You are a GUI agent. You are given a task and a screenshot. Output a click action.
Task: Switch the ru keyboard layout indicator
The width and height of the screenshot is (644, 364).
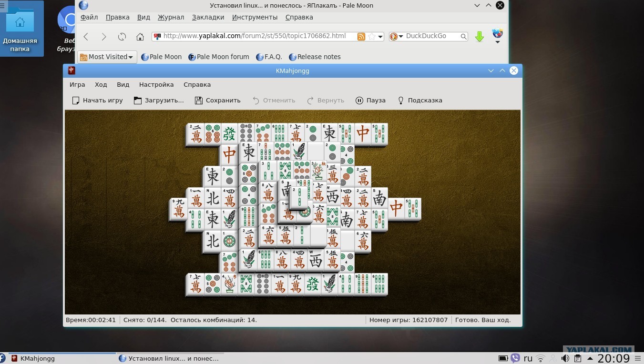[x=528, y=358]
